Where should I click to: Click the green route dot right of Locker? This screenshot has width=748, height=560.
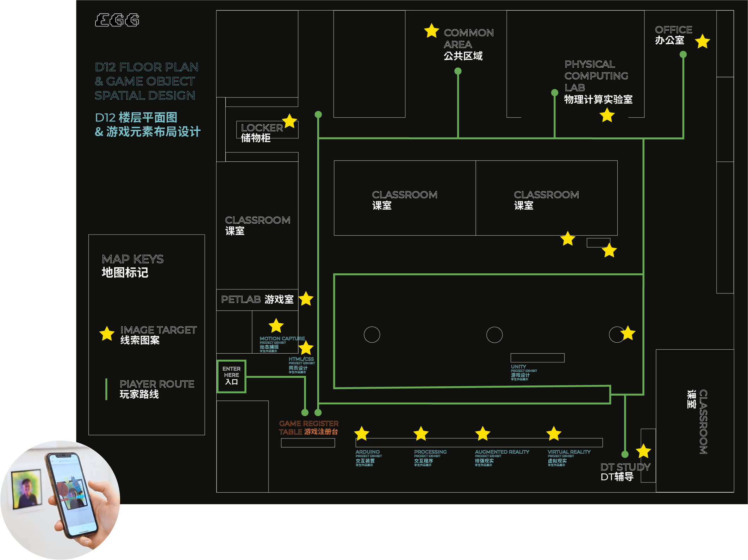[318, 114]
